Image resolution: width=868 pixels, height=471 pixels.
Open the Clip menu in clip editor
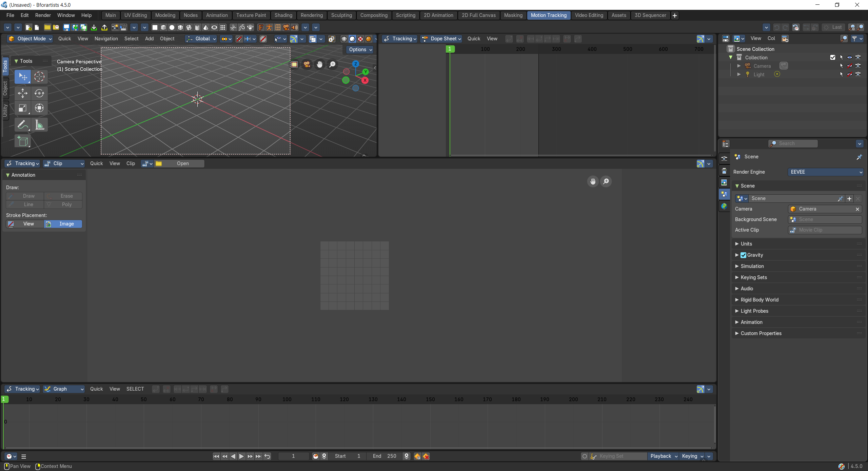click(131, 163)
